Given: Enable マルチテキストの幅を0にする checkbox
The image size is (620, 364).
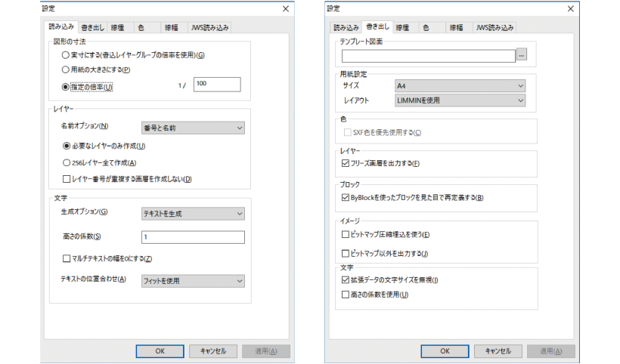Looking at the screenshot, I should point(67,258).
